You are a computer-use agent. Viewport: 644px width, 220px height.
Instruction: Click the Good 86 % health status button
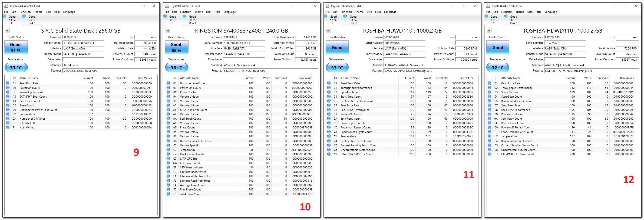pos(176,47)
